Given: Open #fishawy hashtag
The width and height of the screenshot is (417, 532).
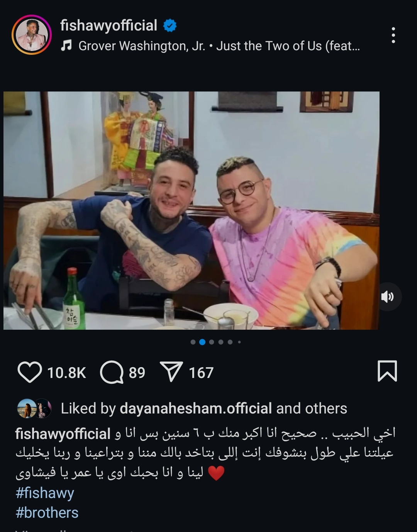Looking at the screenshot, I should pos(45,493).
